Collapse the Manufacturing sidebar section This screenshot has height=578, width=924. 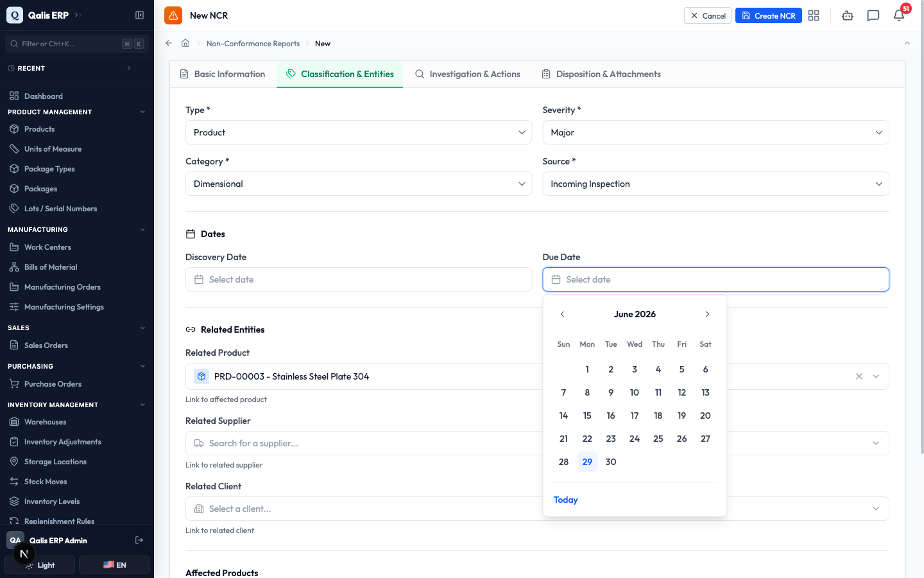click(x=142, y=229)
